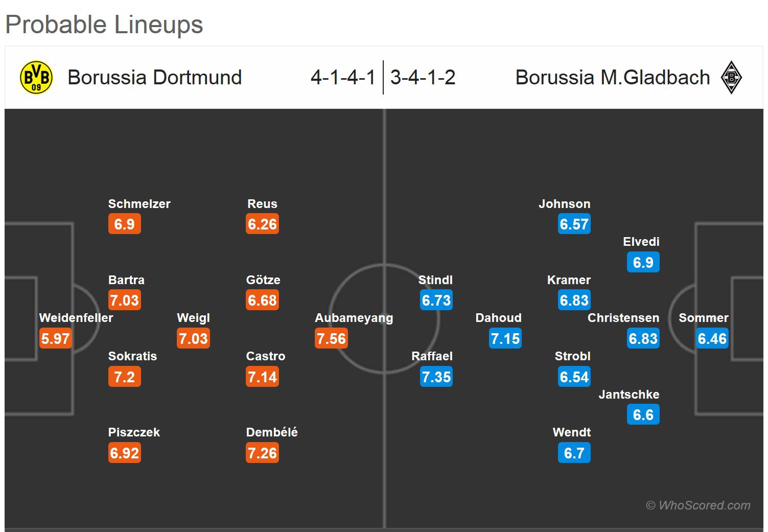Click Sokratis's 7.2 rating badge

[x=124, y=377]
